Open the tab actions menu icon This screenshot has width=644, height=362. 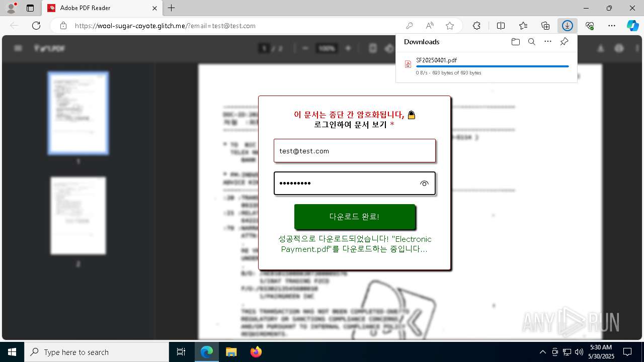click(x=30, y=8)
